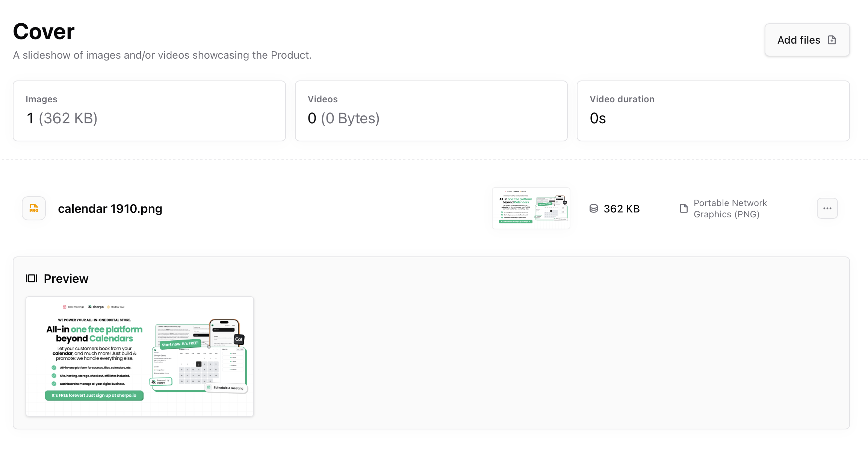Click the "Portable Network Graphics (PNG)" label
Screen dimensions: 868x458
tap(730, 208)
